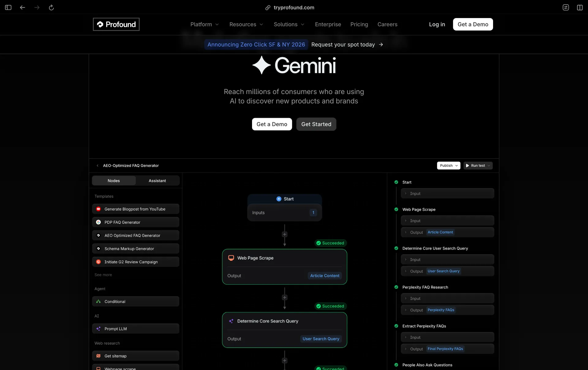Switch to the Assistant tab
The width and height of the screenshot is (588, 370).
[x=157, y=181]
